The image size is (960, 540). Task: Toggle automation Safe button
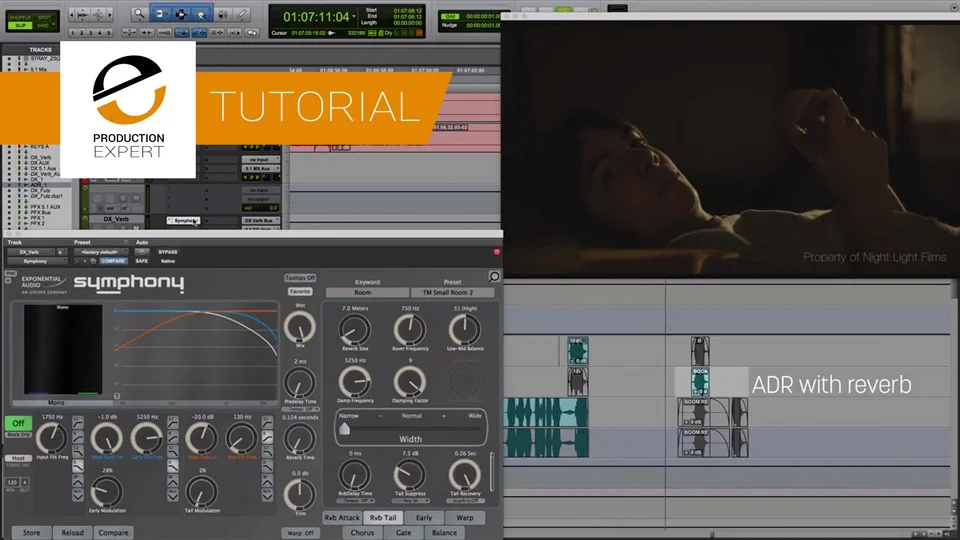point(141,261)
